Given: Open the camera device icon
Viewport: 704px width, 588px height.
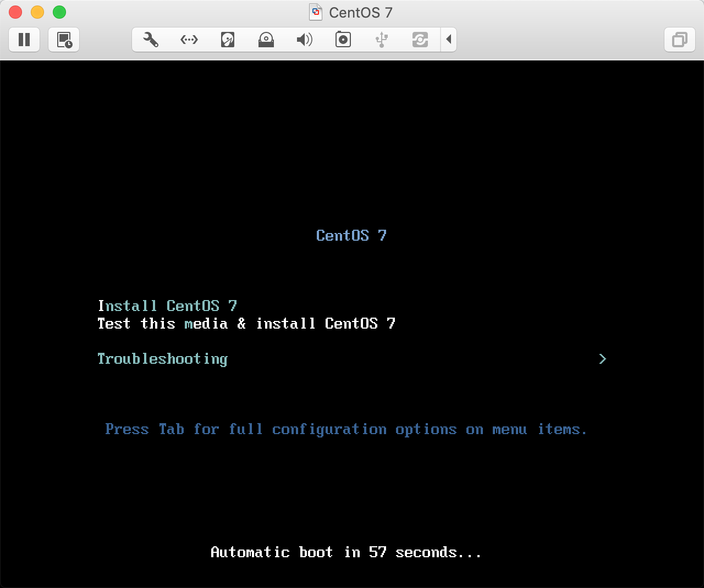Looking at the screenshot, I should [x=343, y=40].
